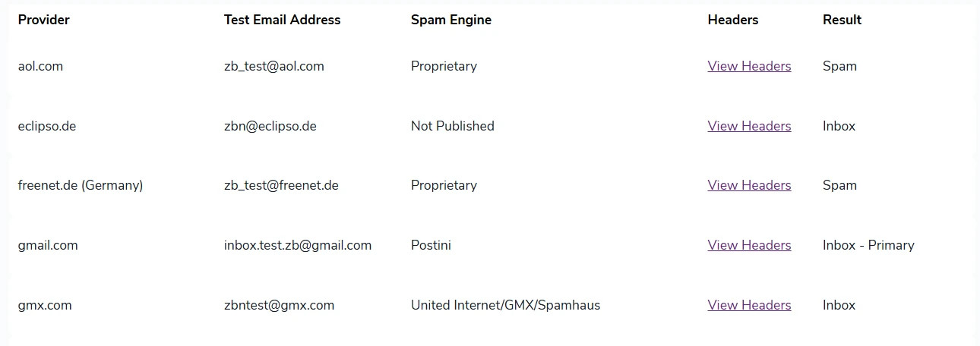Click View Headers in the gmx.com row
Image resolution: width=980 pixels, height=346 pixels.
[749, 305]
